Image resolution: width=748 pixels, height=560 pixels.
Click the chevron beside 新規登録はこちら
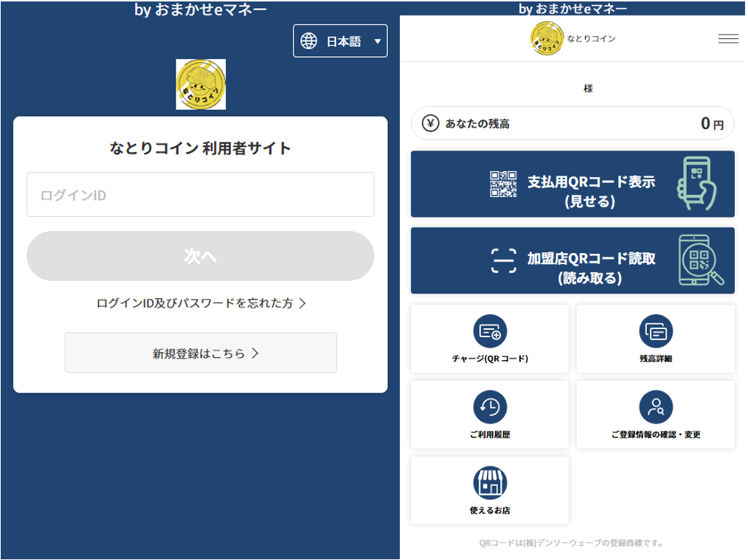[x=255, y=353]
